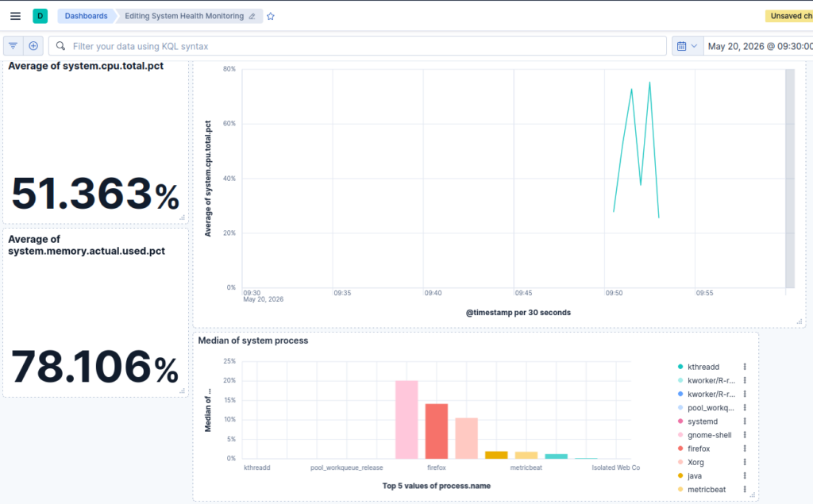Click the 78.106% metric value
813x504 pixels.
tap(95, 367)
